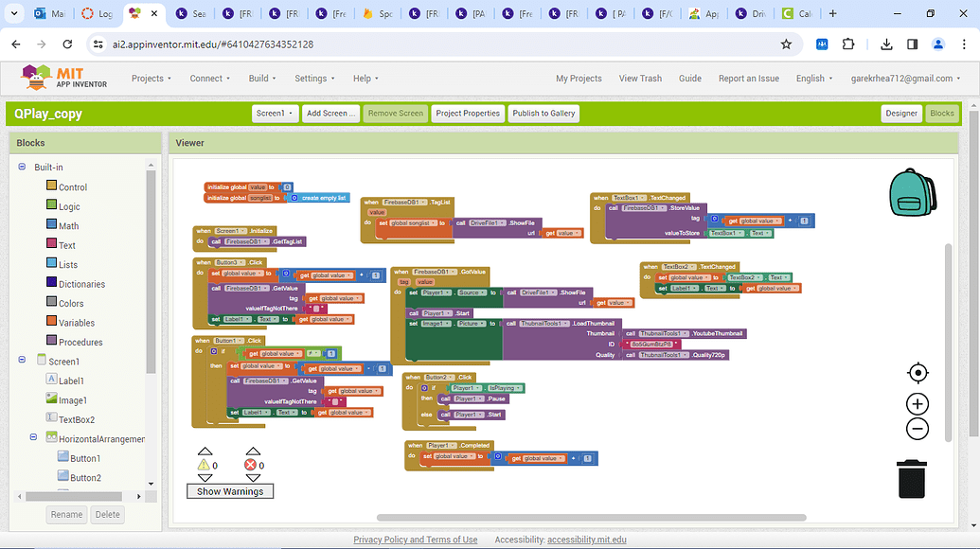980x549 pixels.
Task: Click the trash can icon
Action: (x=911, y=479)
